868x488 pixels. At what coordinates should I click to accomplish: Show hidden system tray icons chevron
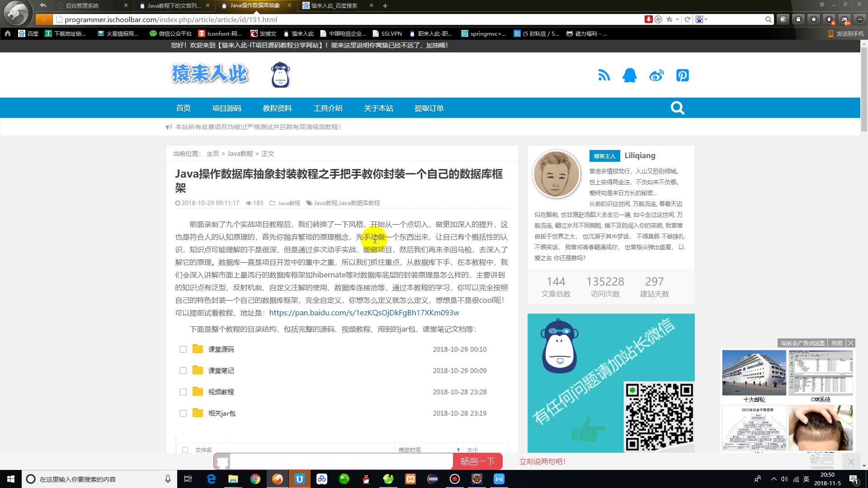tap(774, 479)
